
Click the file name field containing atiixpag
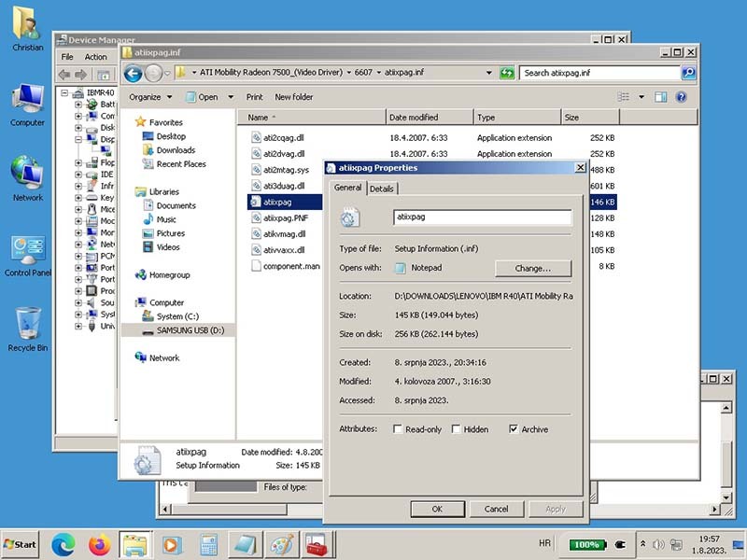(482, 217)
